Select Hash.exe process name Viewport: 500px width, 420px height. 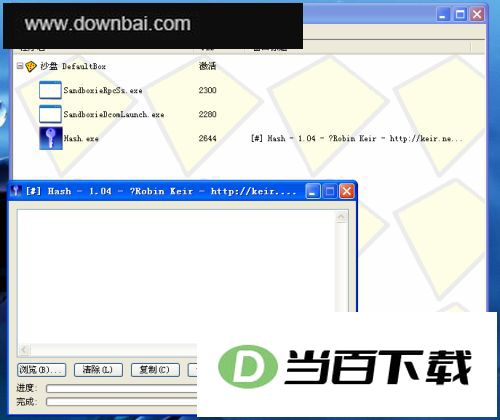81,138
